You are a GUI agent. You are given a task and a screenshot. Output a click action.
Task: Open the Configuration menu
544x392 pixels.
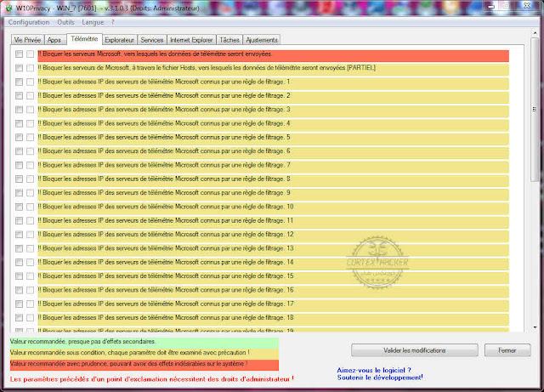click(29, 22)
